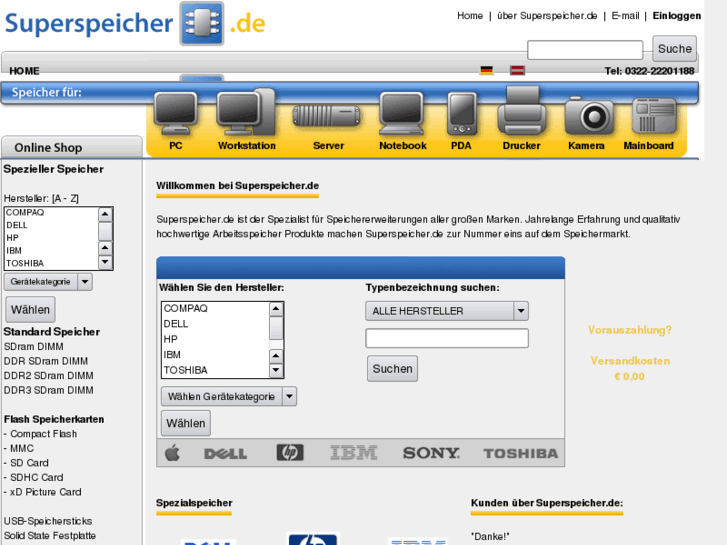Select the Drucker printer icon
727x545 pixels.
coord(522,111)
